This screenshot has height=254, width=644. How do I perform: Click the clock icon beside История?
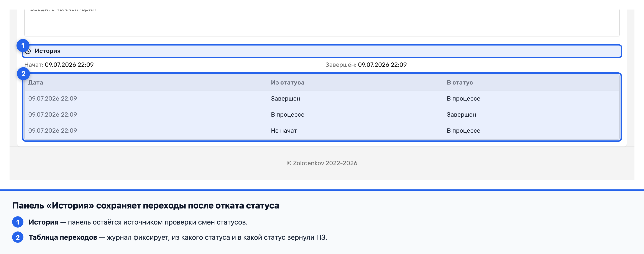[x=28, y=51]
